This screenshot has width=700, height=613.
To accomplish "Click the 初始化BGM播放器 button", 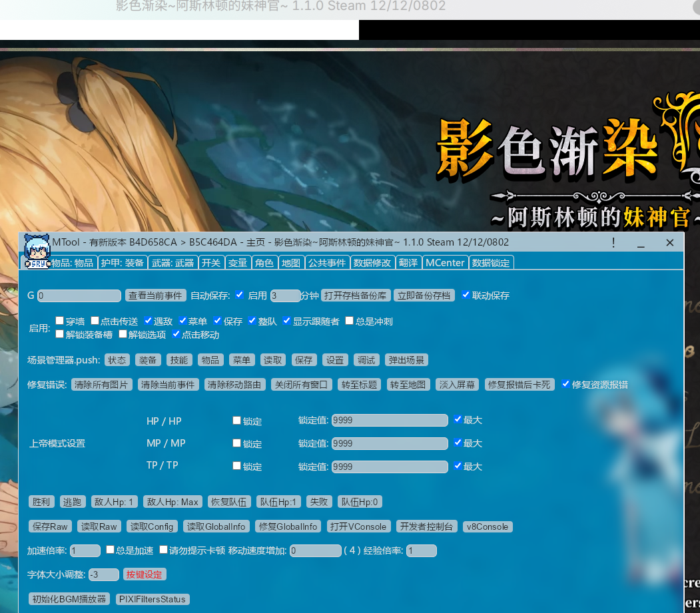I will [x=69, y=598].
